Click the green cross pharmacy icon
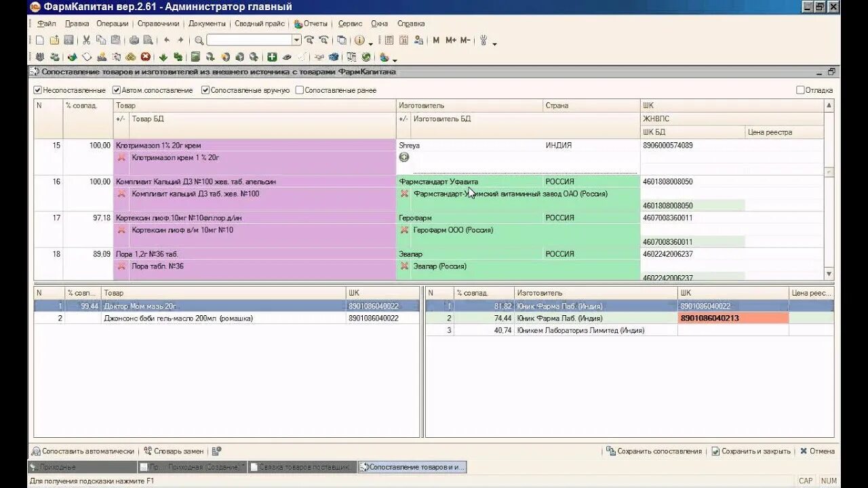This screenshot has width=868, height=488. coord(272,57)
